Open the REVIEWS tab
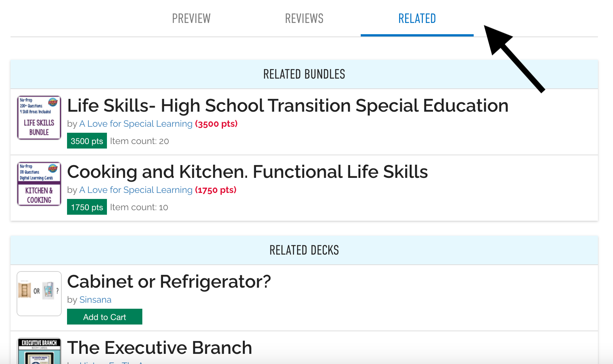Viewport: 613px width, 364px height. point(304,18)
